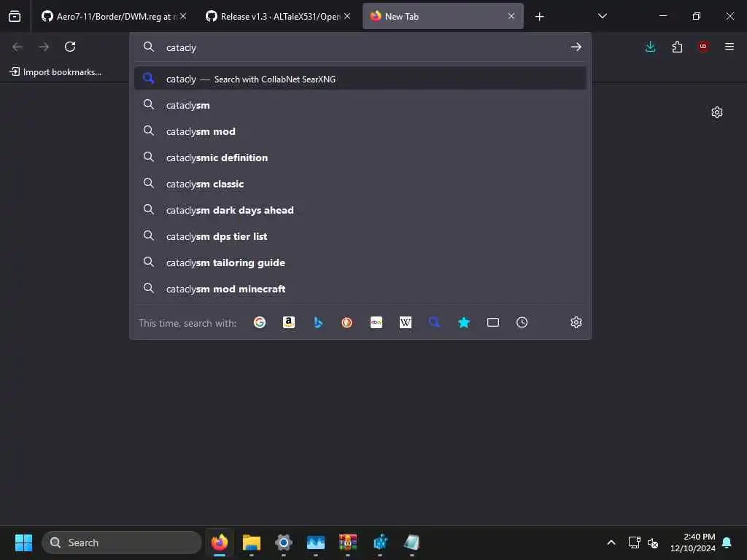747x560 pixels.
Task: Search this time with Bing
Action: (318, 322)
